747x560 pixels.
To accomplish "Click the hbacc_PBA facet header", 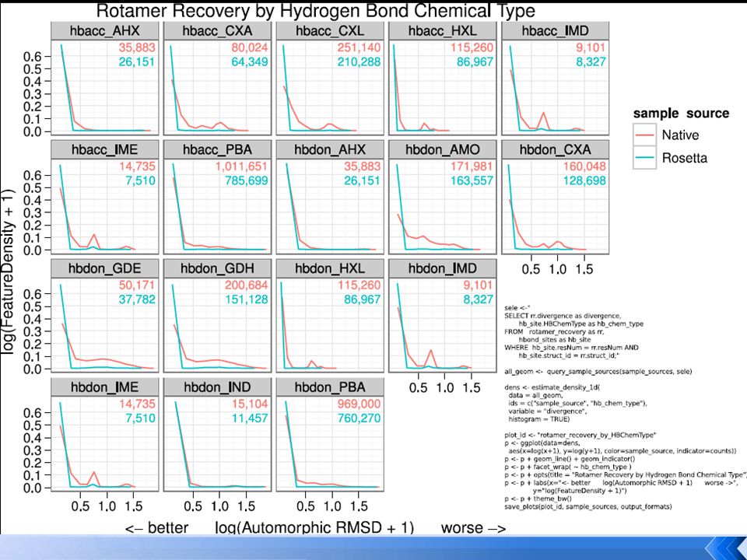I will point(217,149).
